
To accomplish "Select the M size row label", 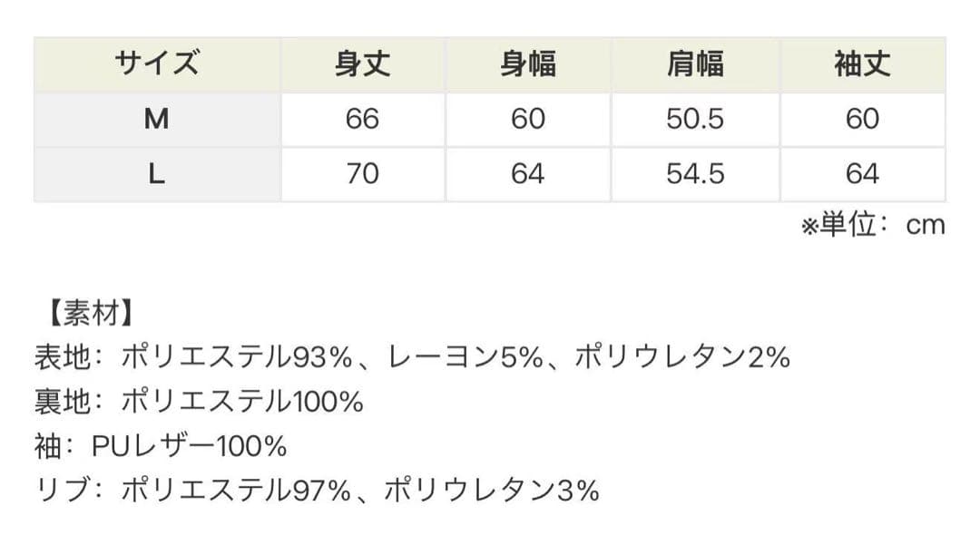I will (x=157, y=119).
